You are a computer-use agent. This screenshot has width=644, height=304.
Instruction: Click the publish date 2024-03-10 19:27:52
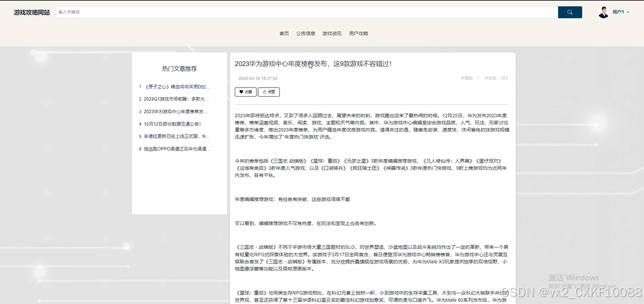tap(258, 78)
